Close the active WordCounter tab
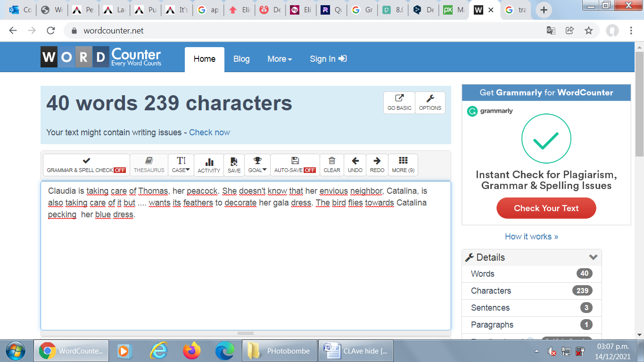 click(x=490, y=10)
